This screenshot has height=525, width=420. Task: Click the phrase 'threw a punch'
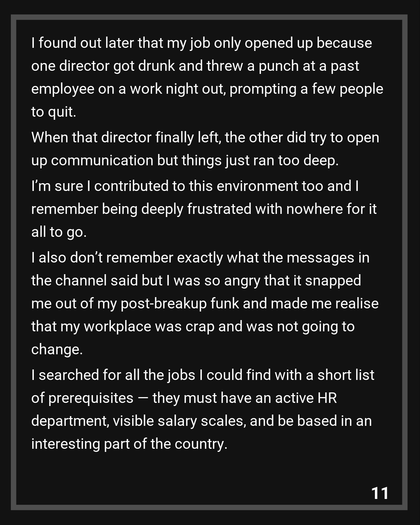(x=231, y=66)
